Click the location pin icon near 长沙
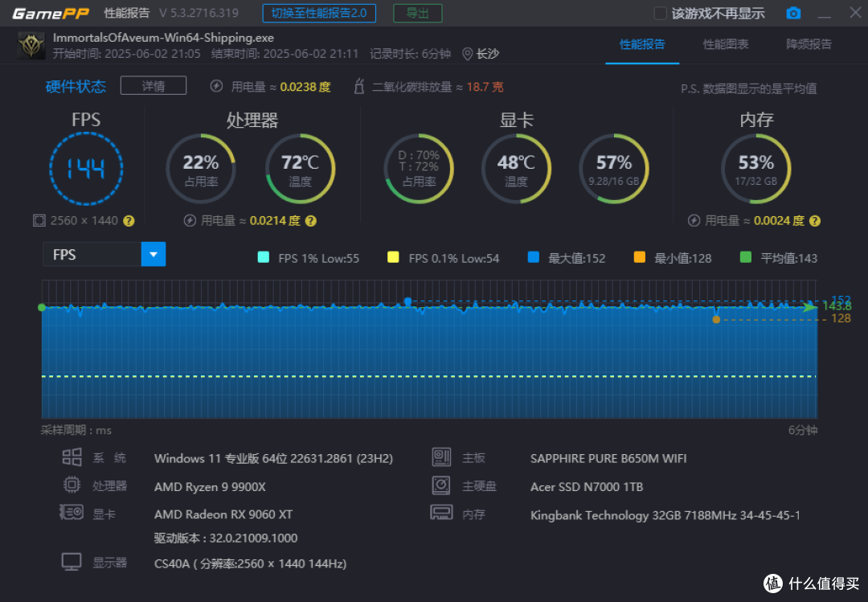 tap(467, 54)
